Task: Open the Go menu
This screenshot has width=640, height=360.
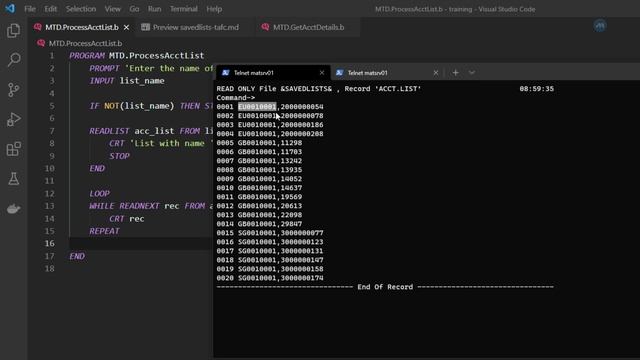Action: pos(134,9)
